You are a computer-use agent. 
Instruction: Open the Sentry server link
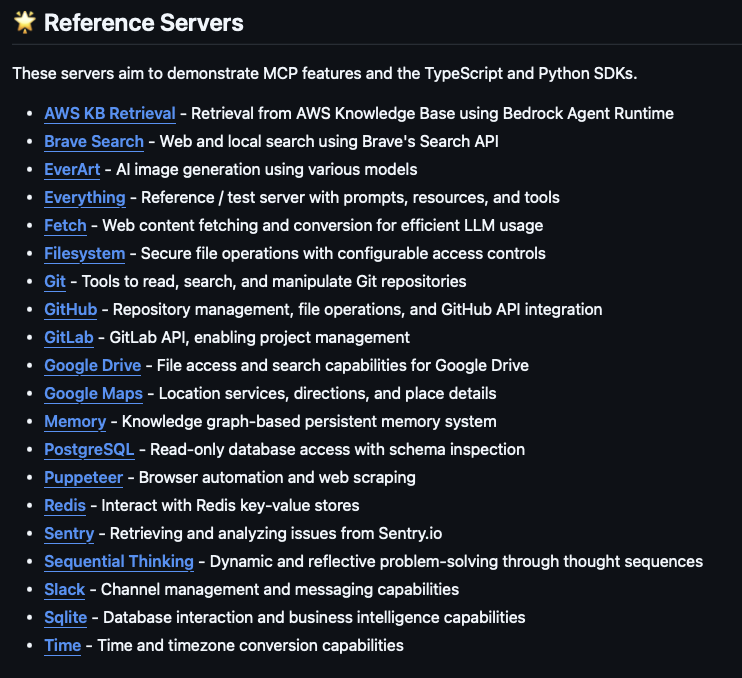69,533
